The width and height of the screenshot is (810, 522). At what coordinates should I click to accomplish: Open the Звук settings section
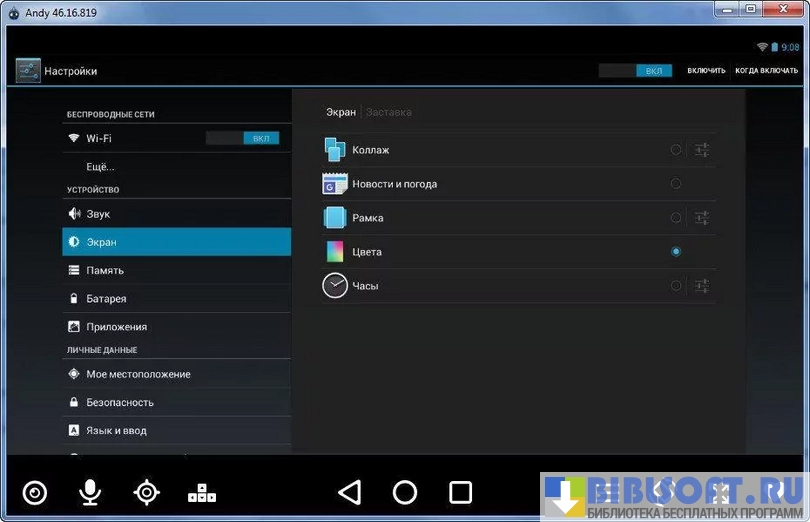click(x=98, y=214)
